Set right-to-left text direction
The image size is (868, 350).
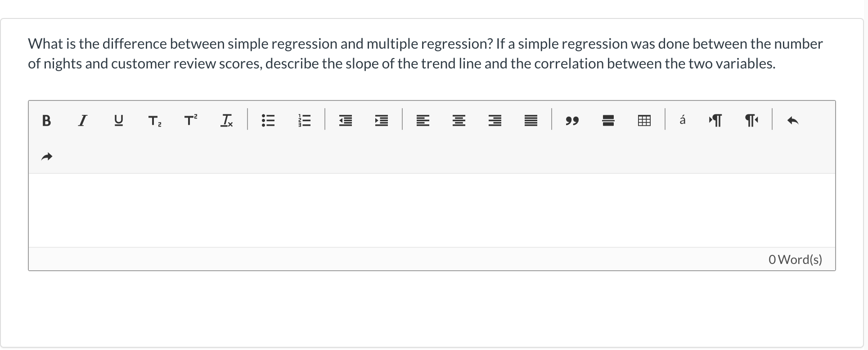click(751, 120)
